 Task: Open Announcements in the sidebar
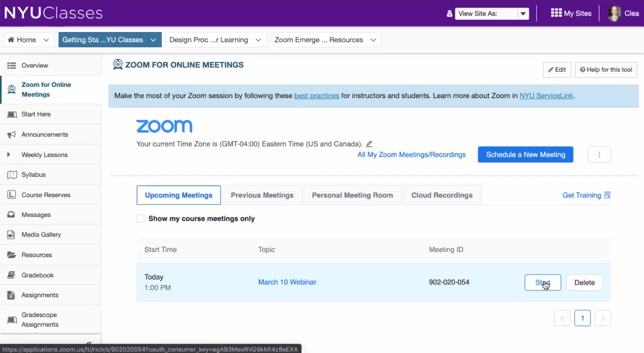[45, 134]
